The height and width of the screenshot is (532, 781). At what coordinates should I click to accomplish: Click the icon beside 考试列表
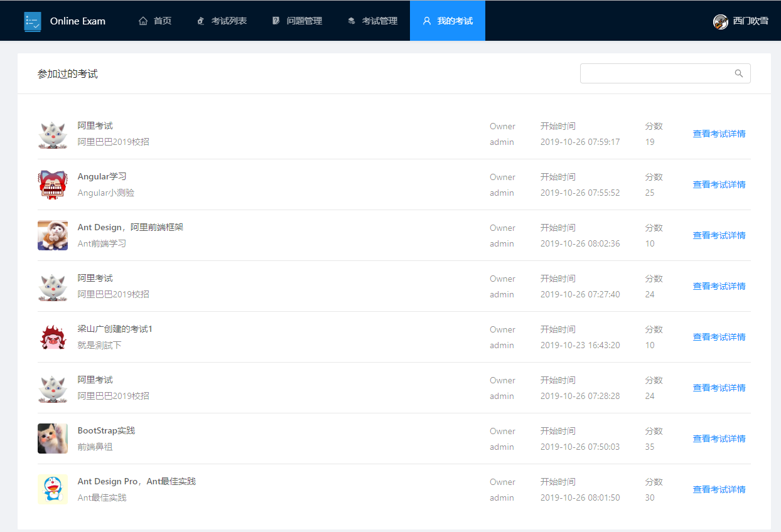point(201,21)
